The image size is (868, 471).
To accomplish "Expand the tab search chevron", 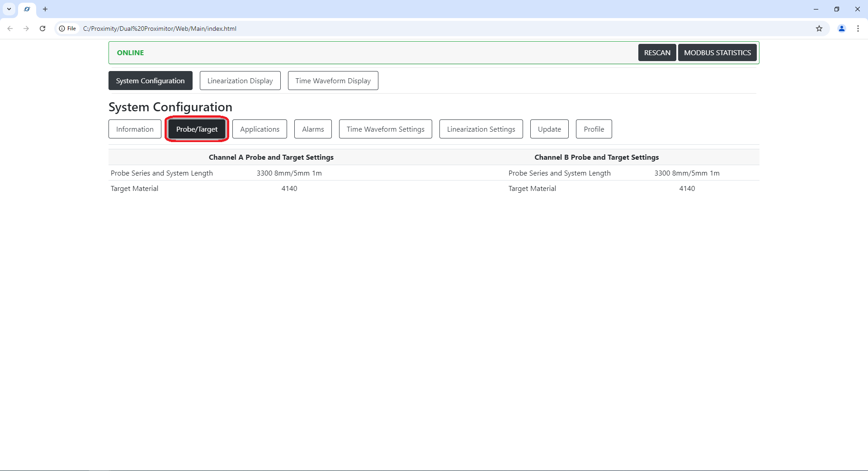I will [x=9, y=9].
